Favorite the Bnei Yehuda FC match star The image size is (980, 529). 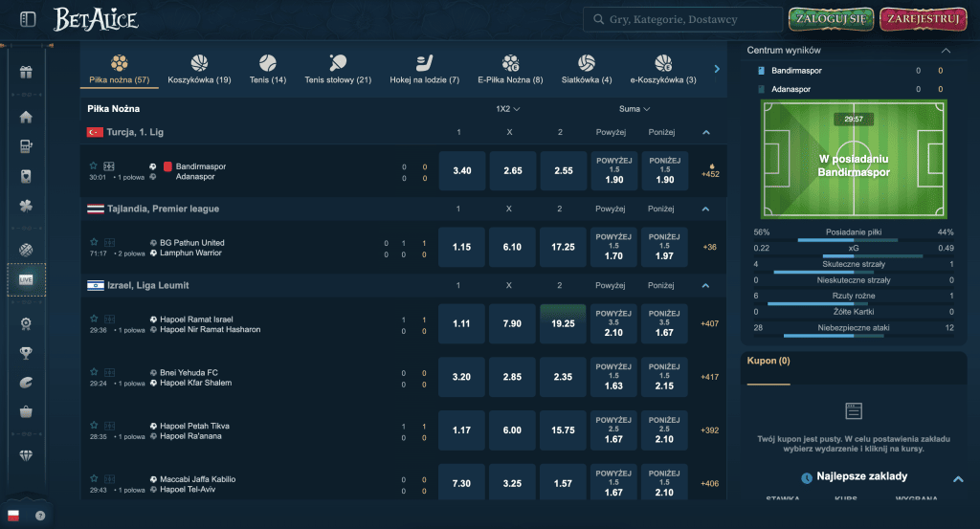(94, 371)
